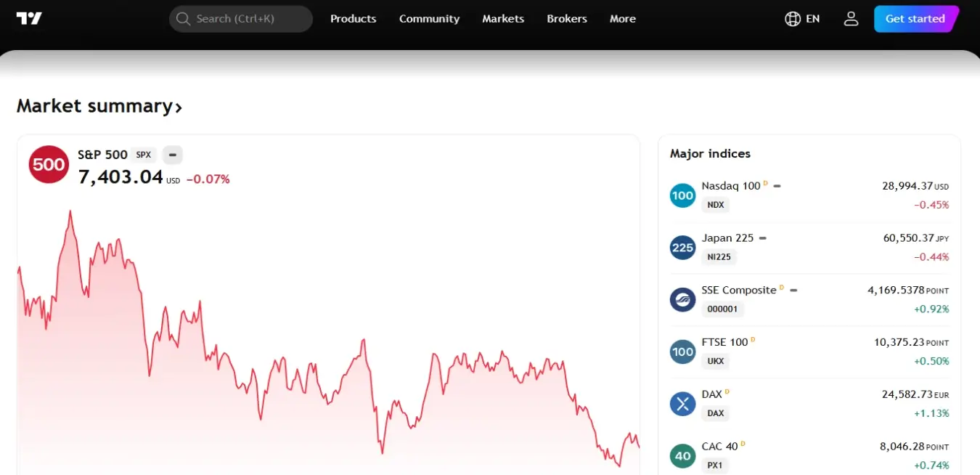Open the Products menu
Viewport: 980px width, 475px height.
354,19
